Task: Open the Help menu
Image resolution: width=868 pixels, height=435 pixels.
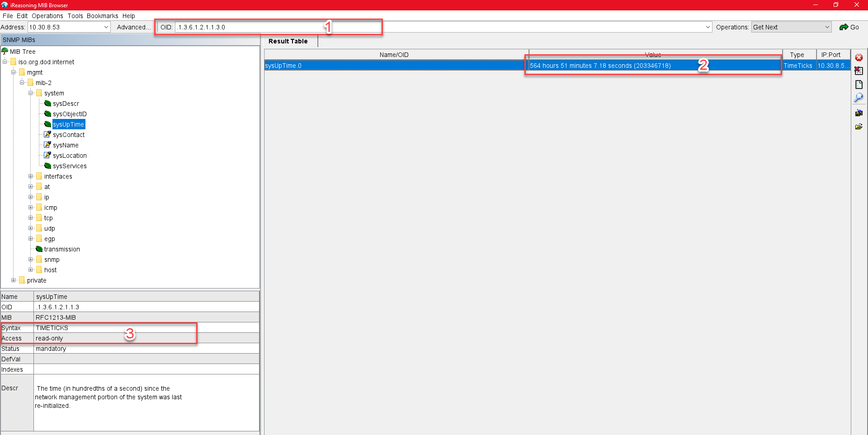Action: [x=129, y=16]
